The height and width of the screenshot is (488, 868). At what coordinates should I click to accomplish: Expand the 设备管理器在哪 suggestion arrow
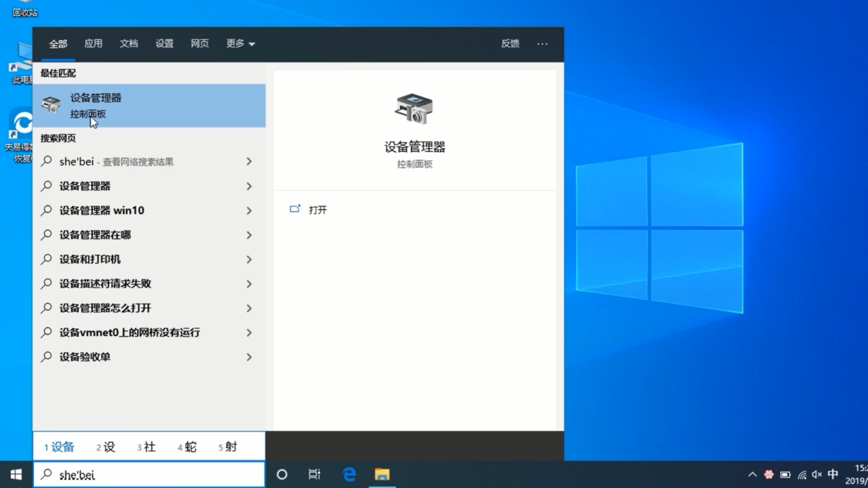click(249, 235)
